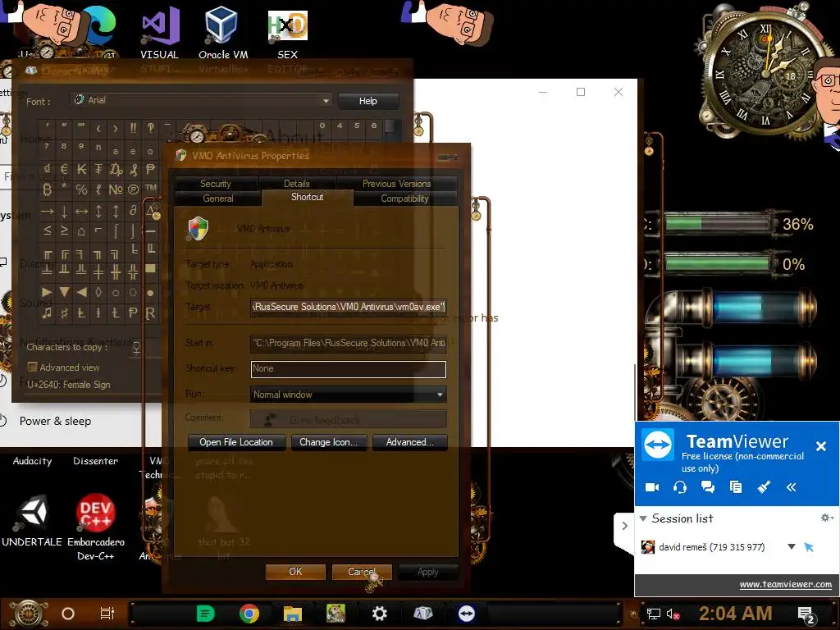Open notification center icon in tray
The height and width of the screenshot is (630, 840).
pos(807,614)
